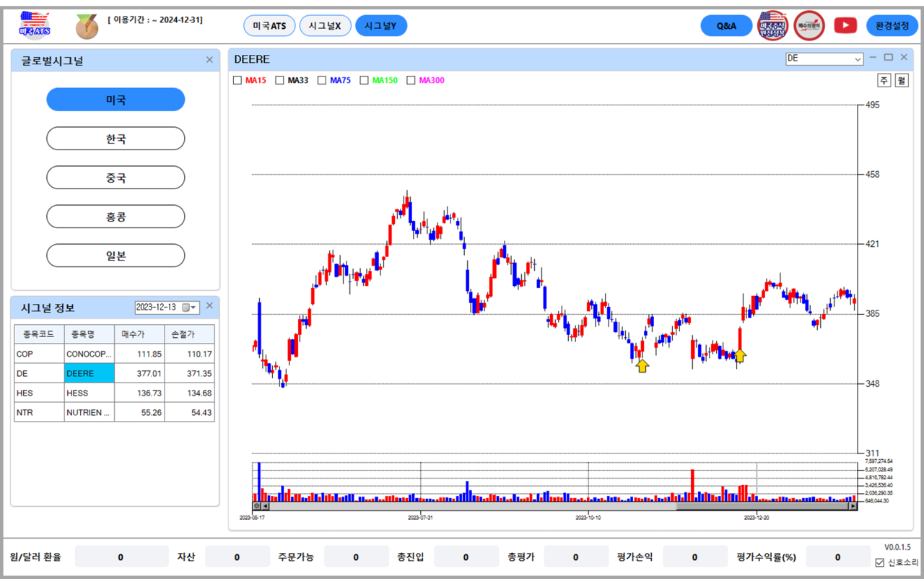Select the 일본 market button
Viewport: 924px width, 579px height.
(x=115, y=256)
